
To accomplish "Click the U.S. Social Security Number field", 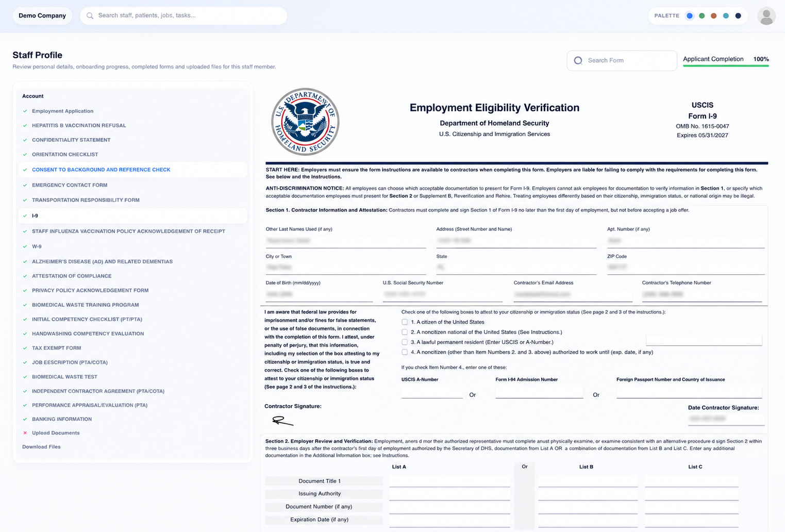I will (x=442, y=294).
